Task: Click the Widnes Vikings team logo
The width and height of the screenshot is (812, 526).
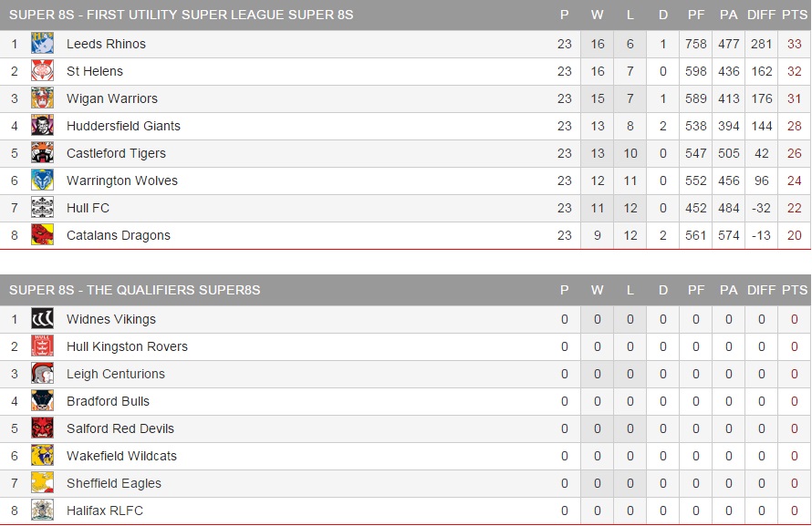Action: tap(42, 319)
